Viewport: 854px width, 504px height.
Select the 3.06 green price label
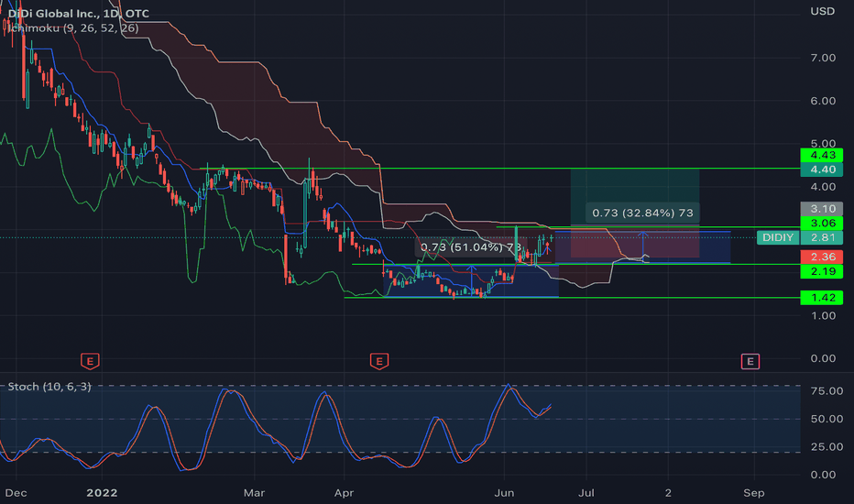tap(821, 223)
